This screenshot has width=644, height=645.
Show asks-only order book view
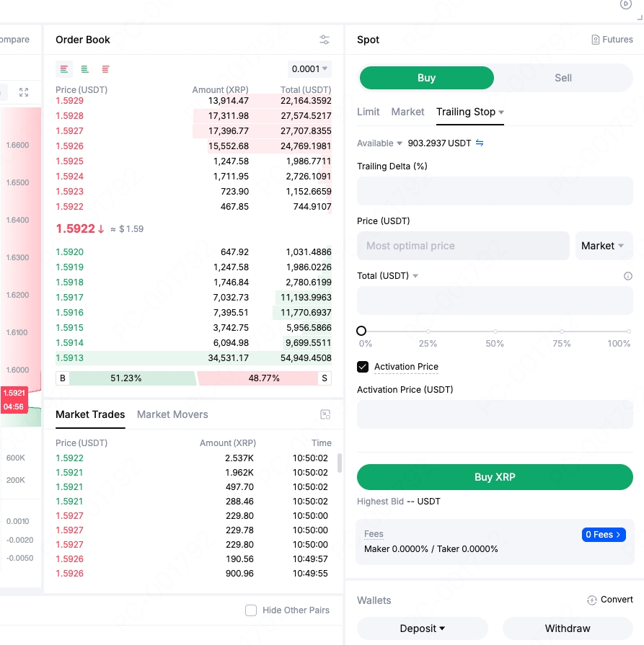tap(106, 69)
